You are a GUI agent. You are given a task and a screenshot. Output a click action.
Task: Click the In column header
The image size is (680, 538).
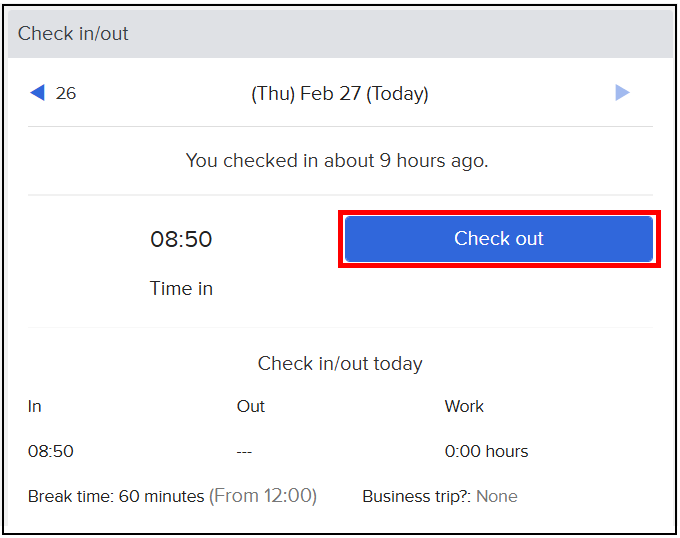35,406
